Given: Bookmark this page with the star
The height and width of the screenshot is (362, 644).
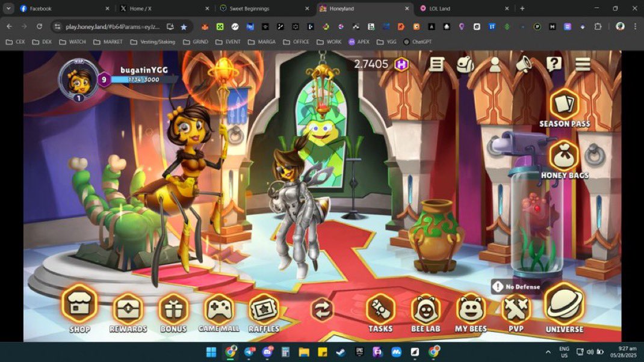Looking at the screenshot, I should [184, 26].
